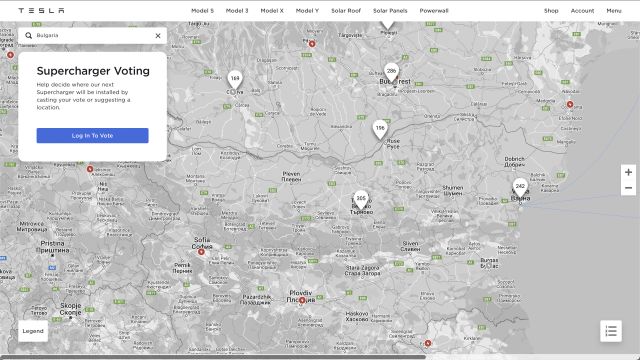640x360 pixels.
Task: Select the Varna voting pin 242
Action: tap(520, 187)
